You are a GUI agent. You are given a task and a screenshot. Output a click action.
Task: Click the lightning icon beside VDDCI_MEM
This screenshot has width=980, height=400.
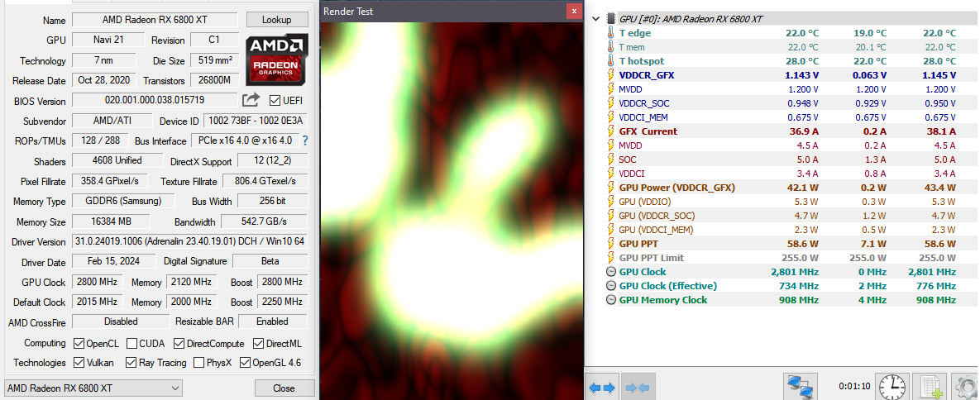(610, 117)
